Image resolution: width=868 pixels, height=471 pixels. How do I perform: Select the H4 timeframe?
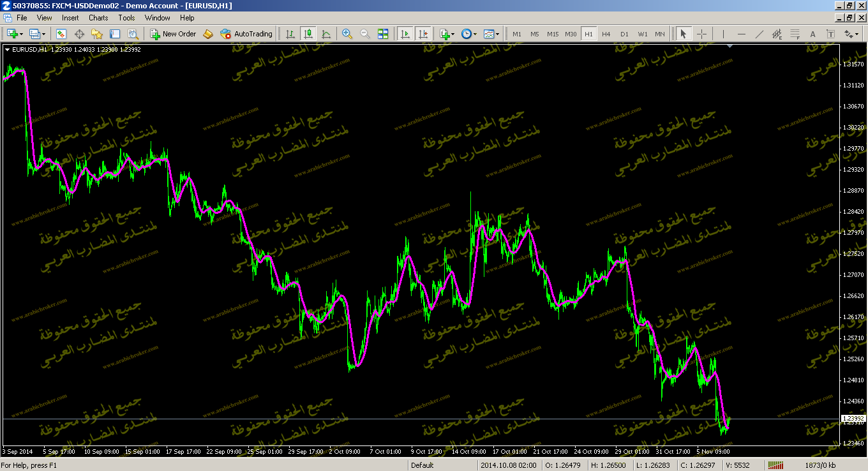pos(606,34)
